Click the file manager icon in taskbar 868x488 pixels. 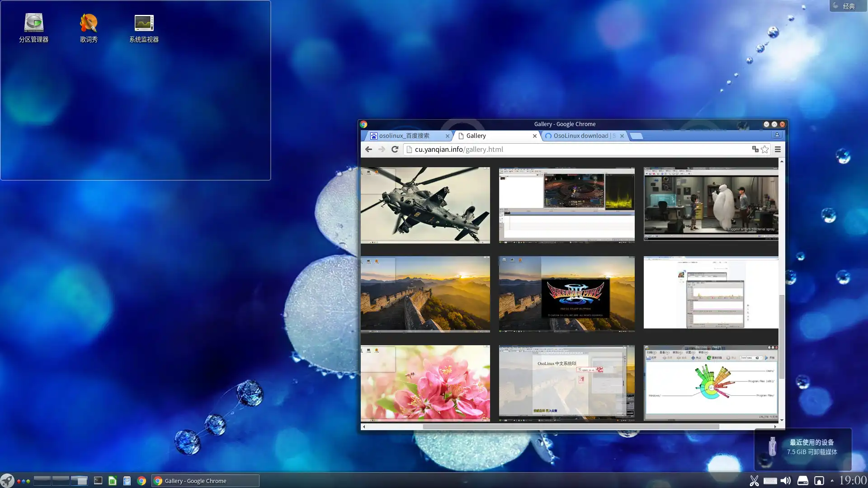(x=127, y=481)
